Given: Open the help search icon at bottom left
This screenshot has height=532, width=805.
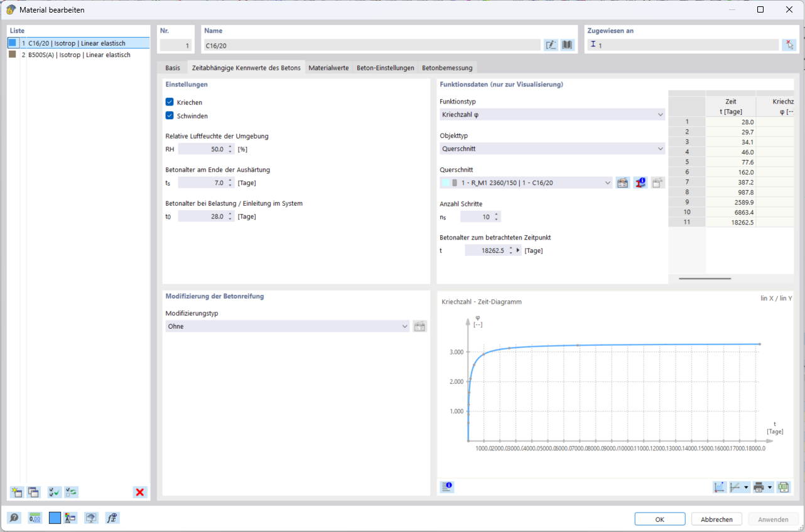Looking at the screenshot, I should 14,518.
